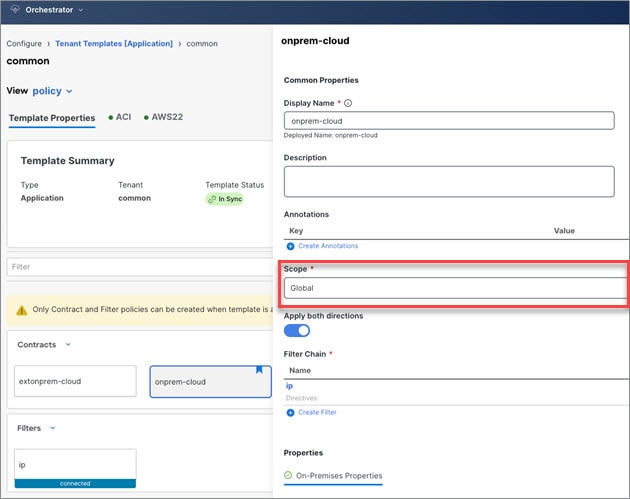
Task: Switch to Template Properties tab
Action: (x=52, y=118)
